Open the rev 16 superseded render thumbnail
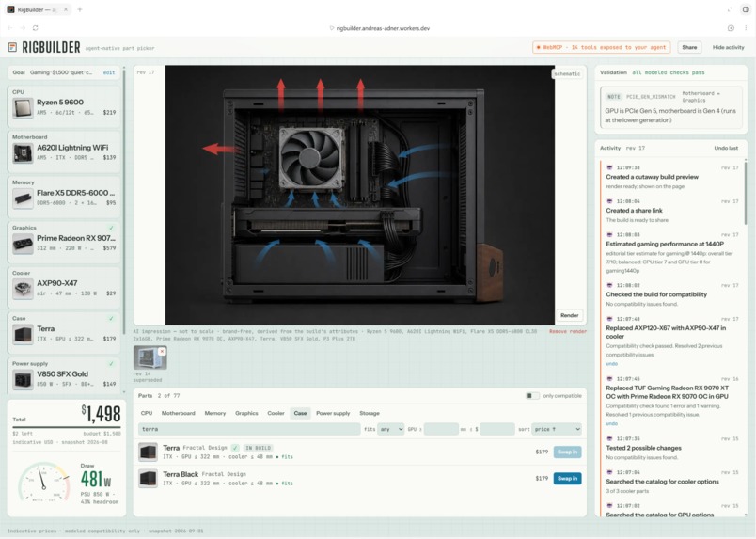 point(150,357)
